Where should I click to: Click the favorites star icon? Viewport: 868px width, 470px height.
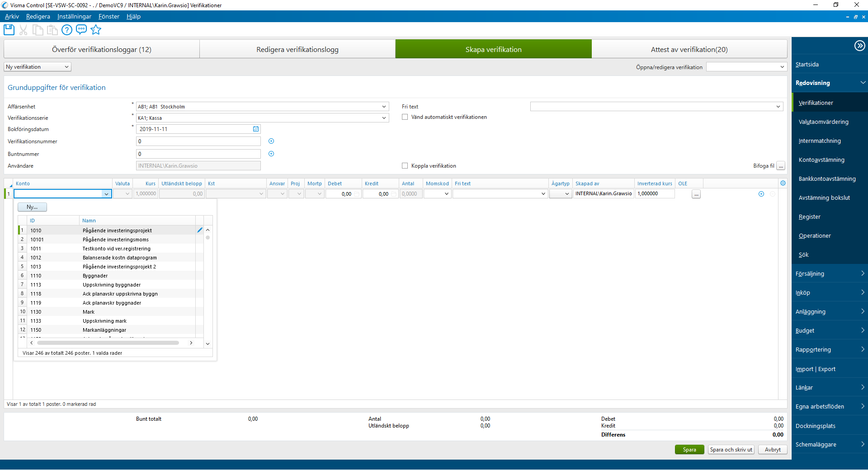point(96,30)
